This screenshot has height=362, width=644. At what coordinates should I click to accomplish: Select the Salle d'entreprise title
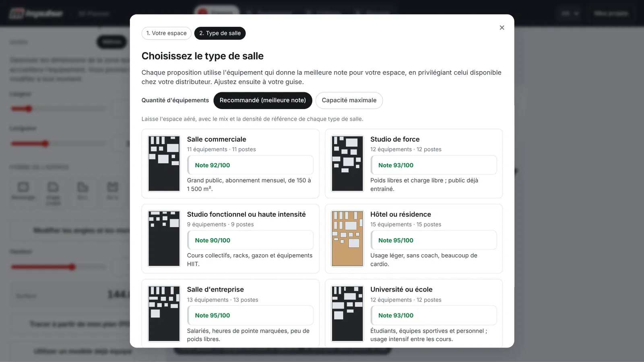(215, 290)
